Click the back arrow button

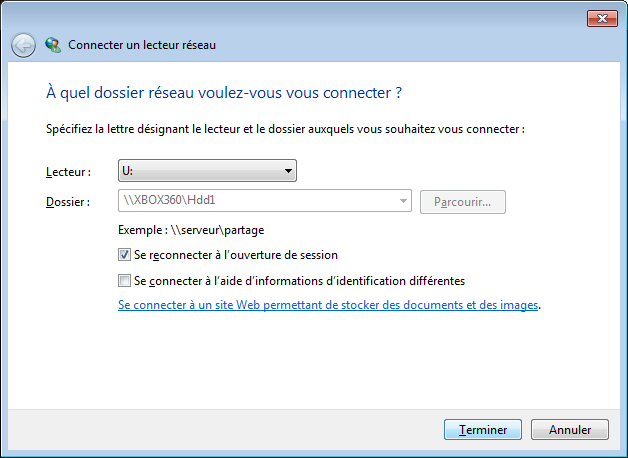point(23,45)
